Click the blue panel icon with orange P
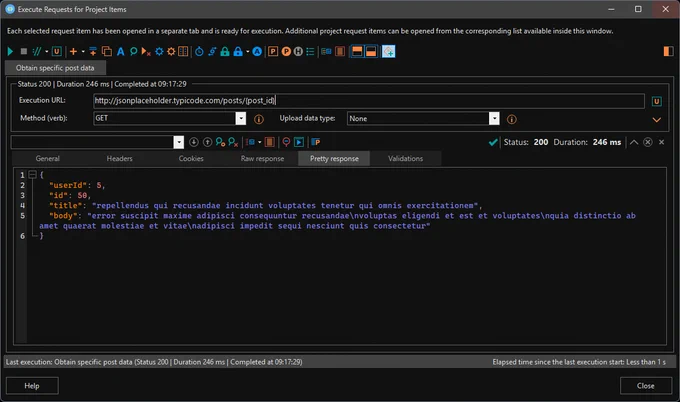This screenshot has height=402, width=680. pos(316,142)
